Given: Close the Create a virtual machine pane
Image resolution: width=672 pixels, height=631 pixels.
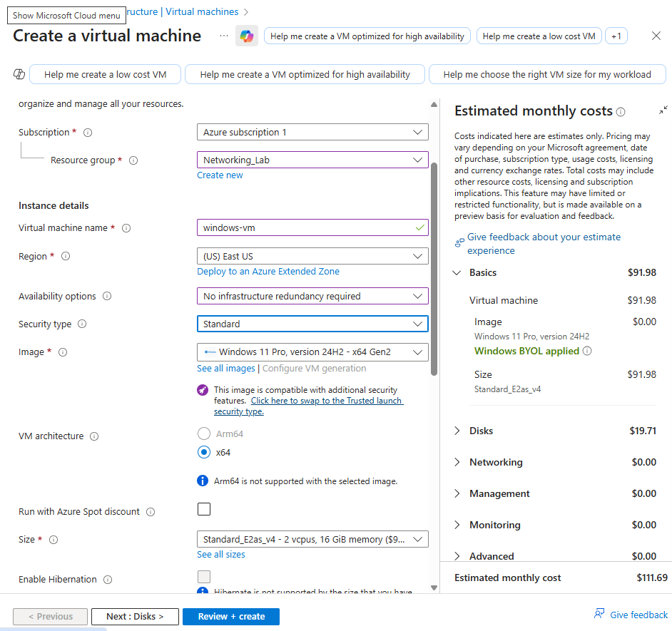Looking at the screenshot, I should point(656,36).
